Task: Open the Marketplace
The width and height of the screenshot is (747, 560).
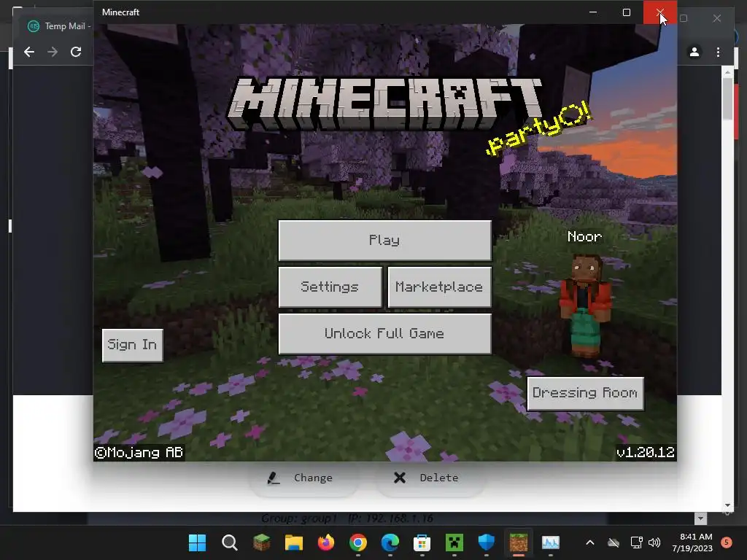Action: click(x=439, y=287)
